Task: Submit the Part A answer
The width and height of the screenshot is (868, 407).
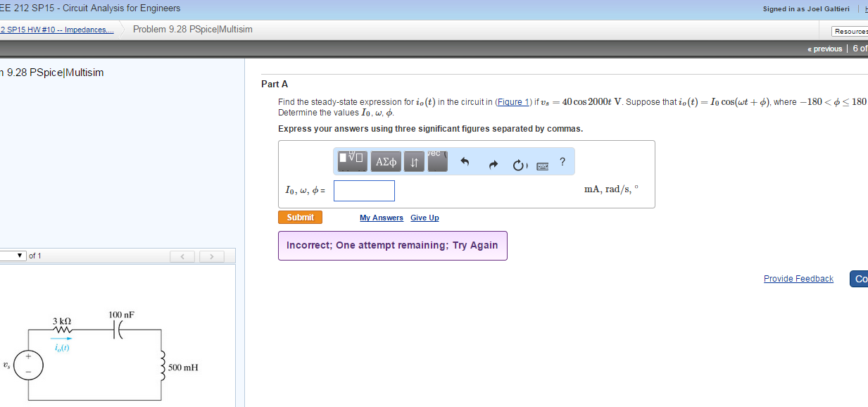Action: [x=300, y=217]
